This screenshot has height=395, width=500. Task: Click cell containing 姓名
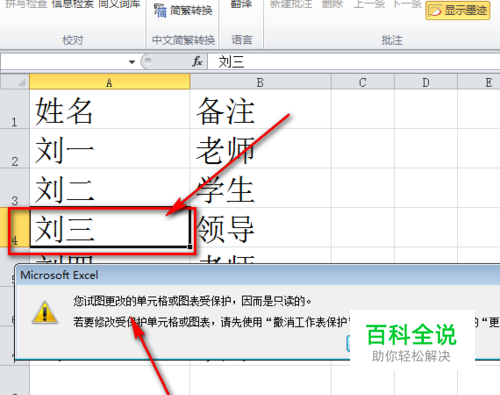point(109,109)
